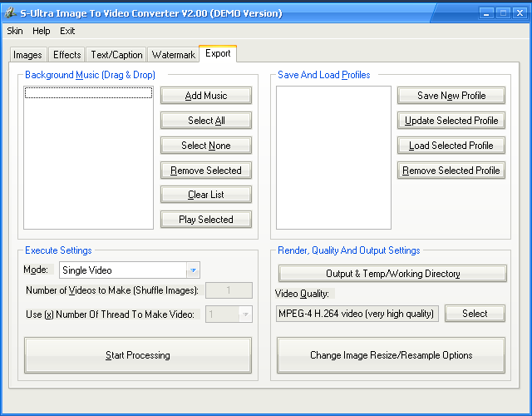Click the Add Music button
The image size is (532, 416).
point(206,96)
